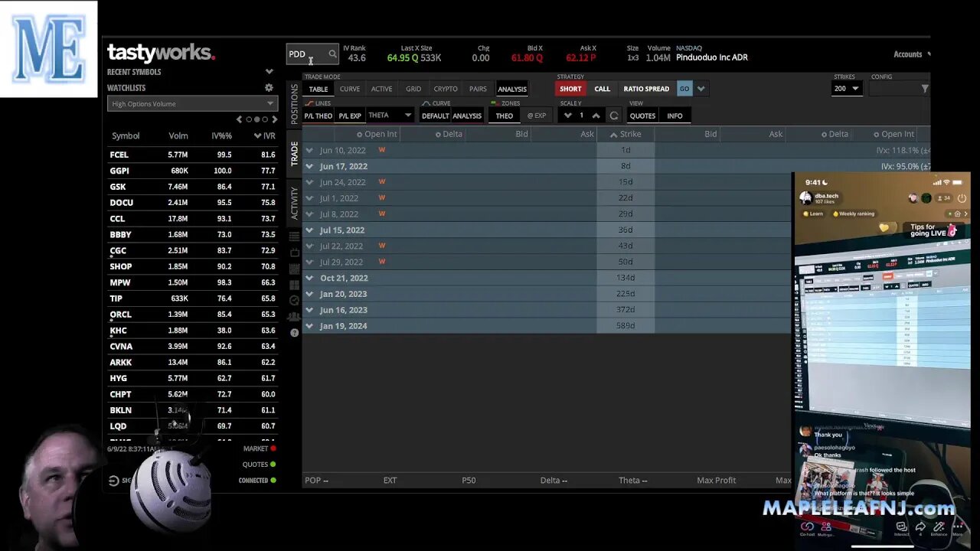Click the CALL strategy button

pos(603,89)
